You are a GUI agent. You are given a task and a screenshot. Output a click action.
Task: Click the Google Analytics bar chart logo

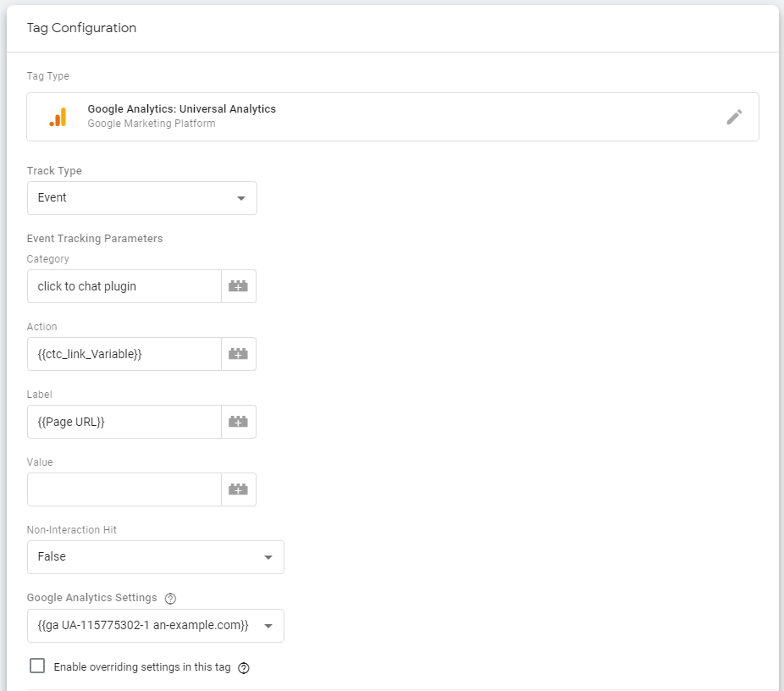click(58, 117)
